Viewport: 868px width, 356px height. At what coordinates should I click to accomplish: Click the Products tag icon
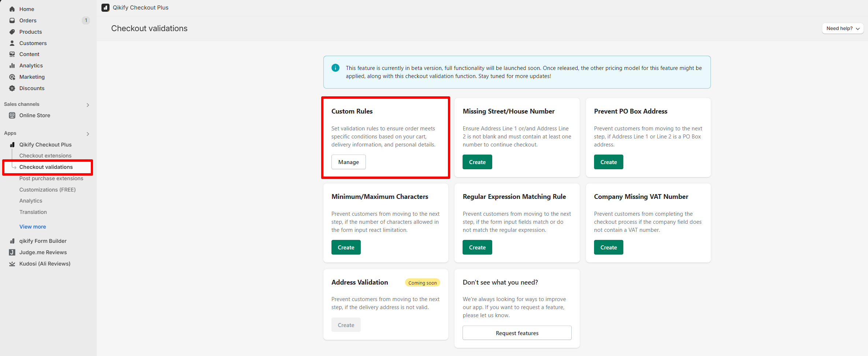tap(12, 32)
